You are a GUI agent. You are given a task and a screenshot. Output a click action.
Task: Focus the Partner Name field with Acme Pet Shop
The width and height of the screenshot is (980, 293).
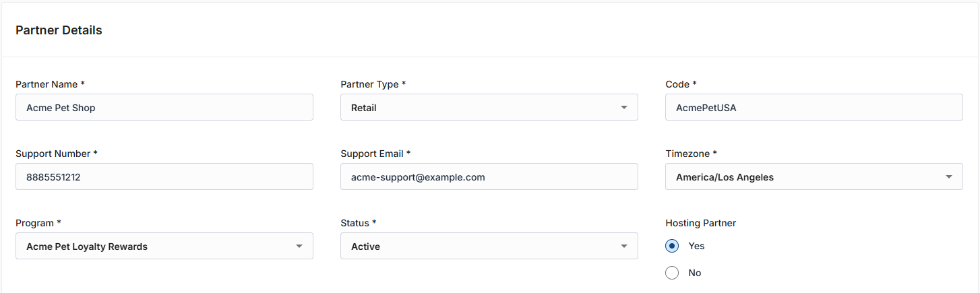164,107
